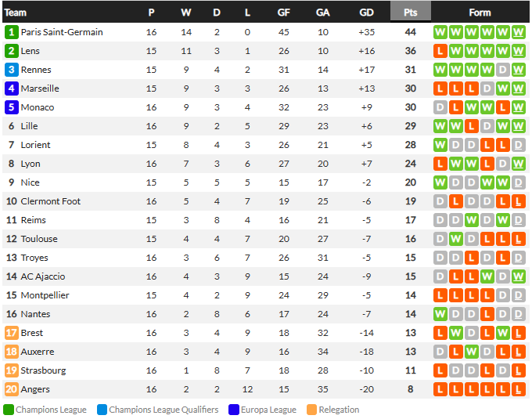Click the Europa League blue legend swatch
This screenshot has width=532, height=419.
tap(234, 410)
